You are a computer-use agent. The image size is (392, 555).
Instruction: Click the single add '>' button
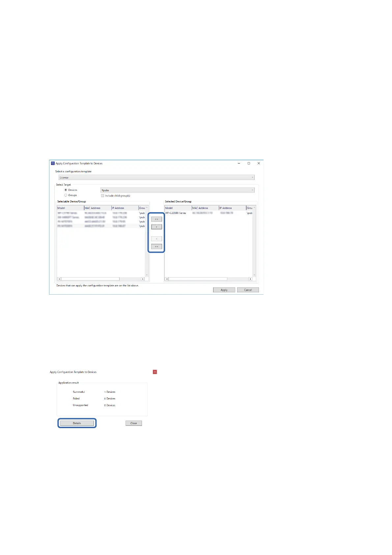(156, 227)
